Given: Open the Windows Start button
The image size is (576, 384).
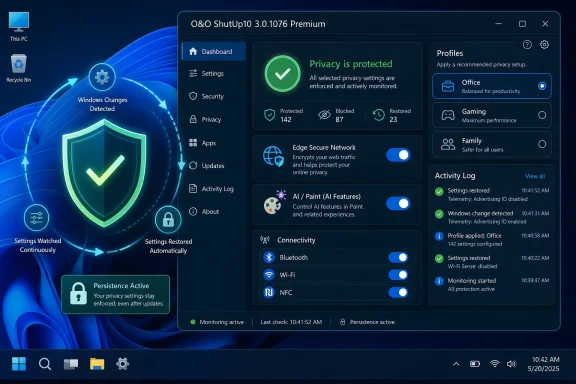Looking at the screenshot, I should click(x=19, y=364).
